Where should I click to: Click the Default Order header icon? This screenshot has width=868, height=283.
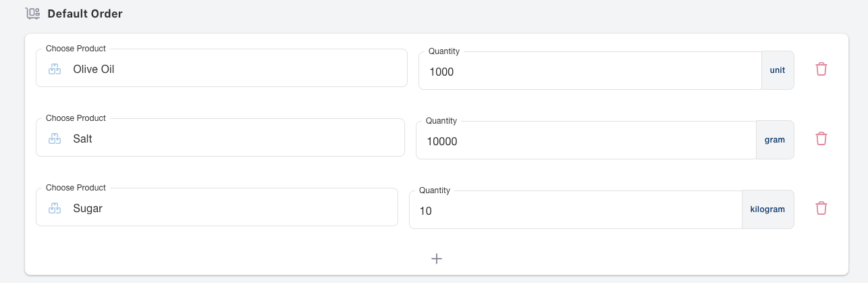pos(32,14)
